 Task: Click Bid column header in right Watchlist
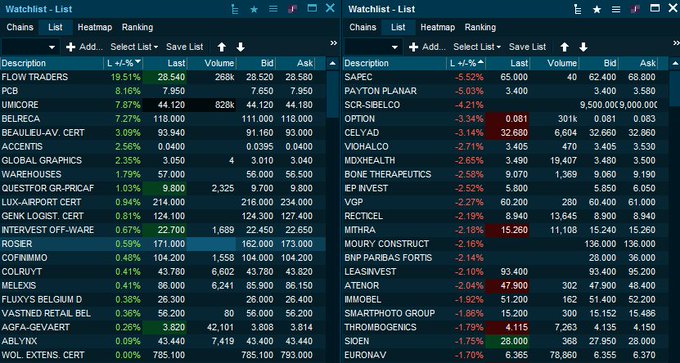click(x=598, y=63)
